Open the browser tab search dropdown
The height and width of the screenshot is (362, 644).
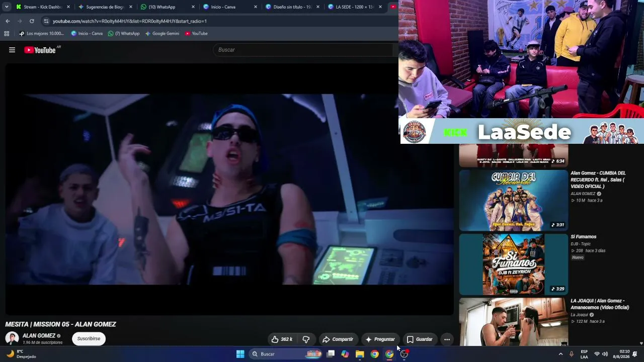(7, 7)
